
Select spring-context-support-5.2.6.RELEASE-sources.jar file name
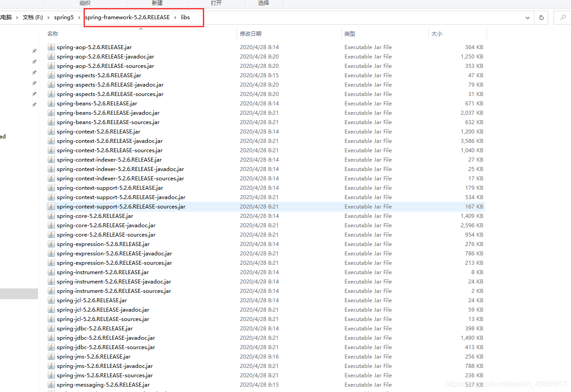[121, 206]
